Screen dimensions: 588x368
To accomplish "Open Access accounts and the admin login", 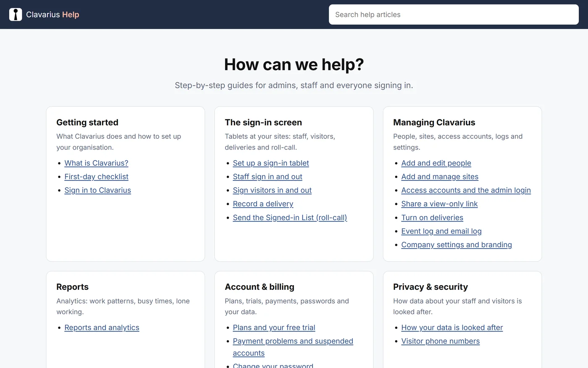I will point(466,190).
